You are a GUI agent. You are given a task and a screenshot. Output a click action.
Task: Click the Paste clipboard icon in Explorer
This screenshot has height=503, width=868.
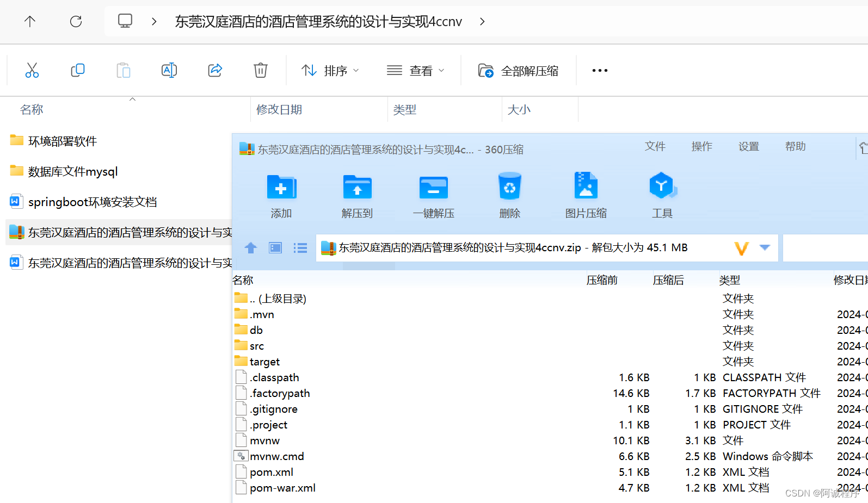pyautogui.click(x=124, y=70)
